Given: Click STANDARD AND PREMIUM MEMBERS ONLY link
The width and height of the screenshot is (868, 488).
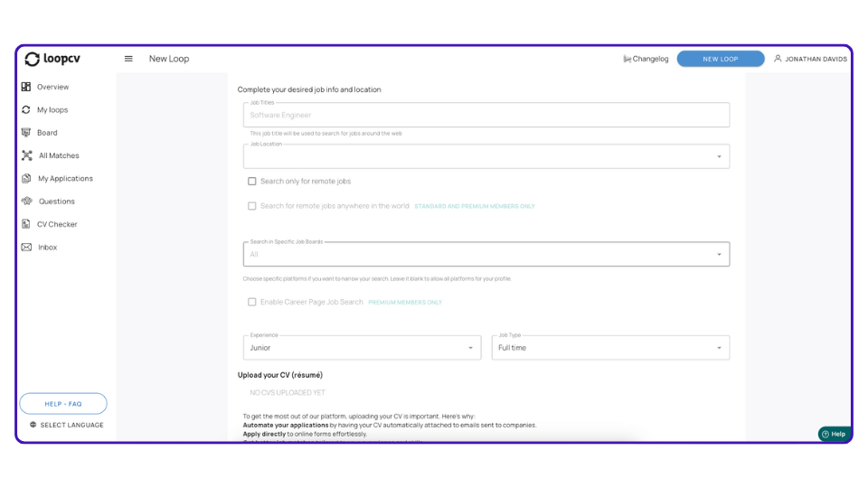Looking at the screenshot, I should 475,206.
